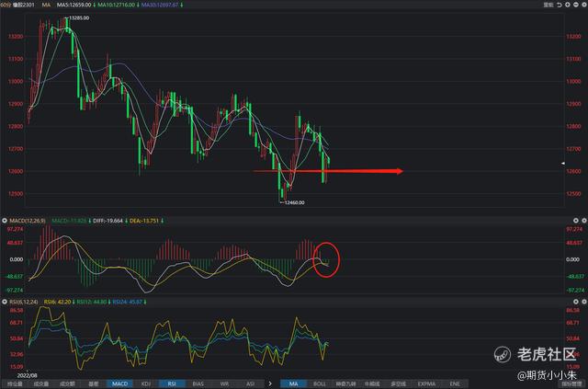Screen dimensions: 588x389
Task: Click the MACD(12,26,9) panel title
Action: click(x=26, y=221)
